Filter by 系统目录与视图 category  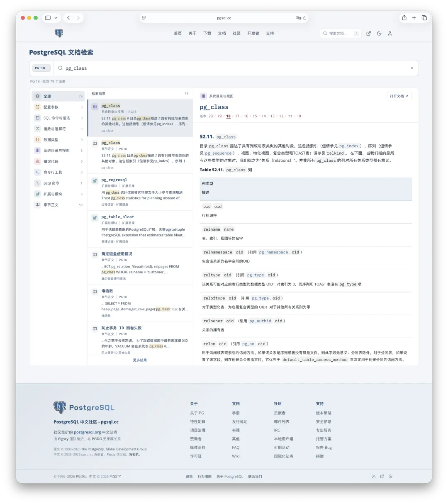click(x=58, y=151)
